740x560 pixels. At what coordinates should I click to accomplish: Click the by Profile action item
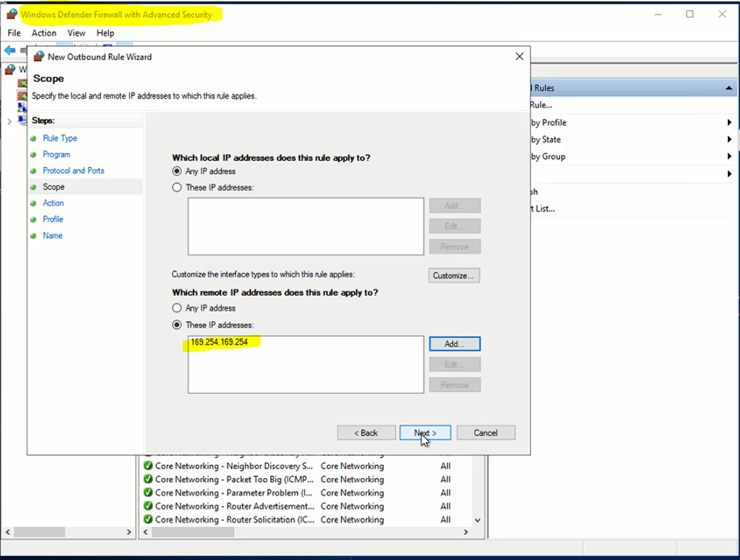click(548, 123)
